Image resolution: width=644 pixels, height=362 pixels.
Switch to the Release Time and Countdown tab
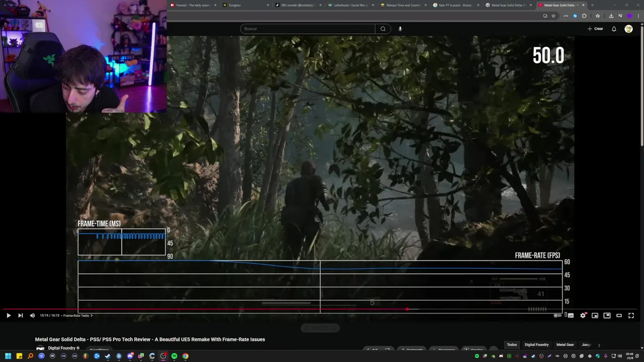click(x=404, y=5)
